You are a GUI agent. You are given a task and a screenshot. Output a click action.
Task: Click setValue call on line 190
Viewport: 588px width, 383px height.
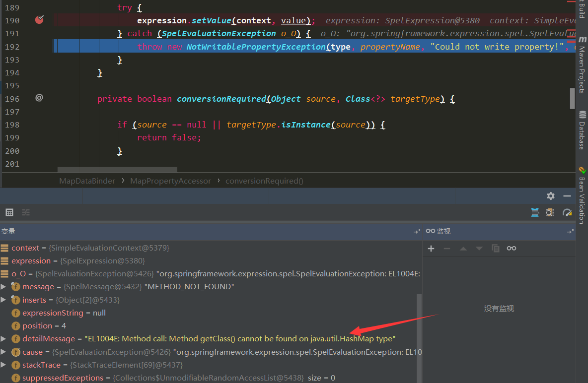[x=212, y=21]
